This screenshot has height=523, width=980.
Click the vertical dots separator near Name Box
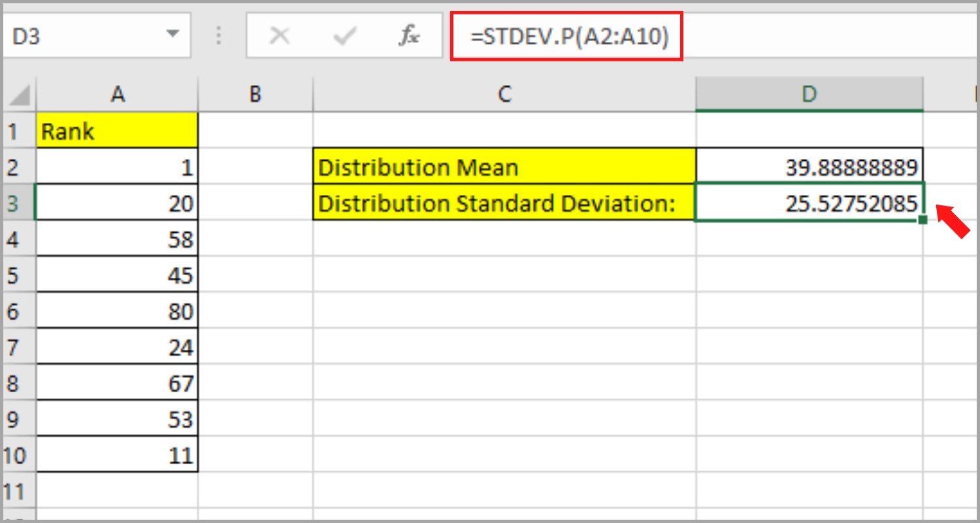pos(218,36)
